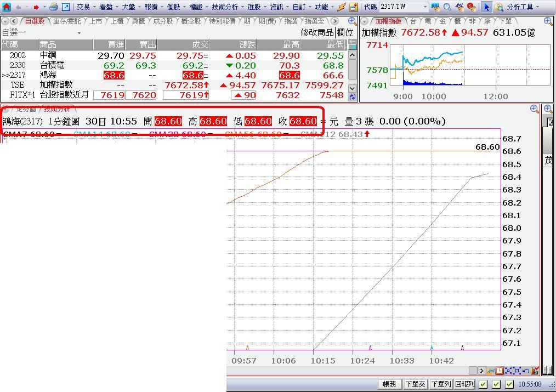Image resolution: width=556 pixels, height=392 pixels.
Task: Toggle the checkbox beside the 10:55:08 clock
Action: click(509, 384)
